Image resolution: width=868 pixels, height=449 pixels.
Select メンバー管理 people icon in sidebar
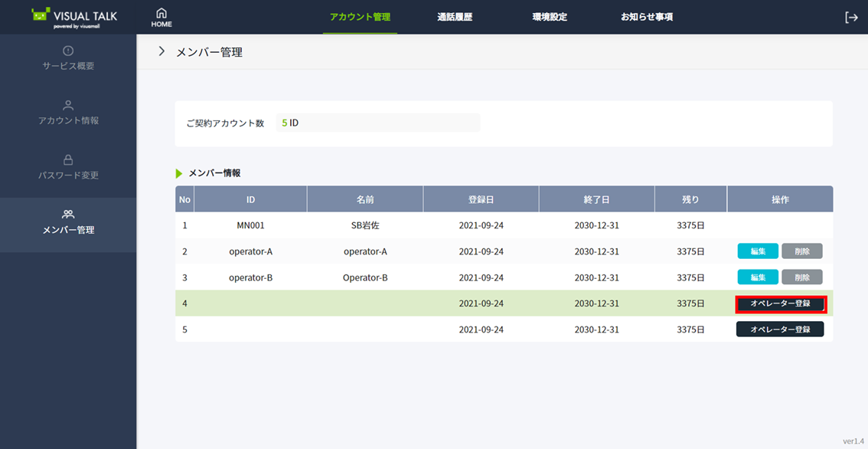68,215
